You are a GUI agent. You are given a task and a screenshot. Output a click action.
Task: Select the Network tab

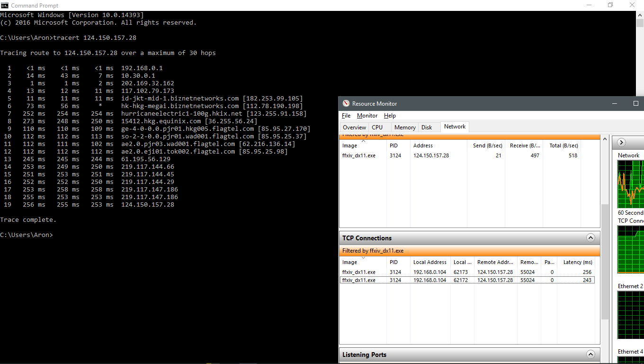455,127
